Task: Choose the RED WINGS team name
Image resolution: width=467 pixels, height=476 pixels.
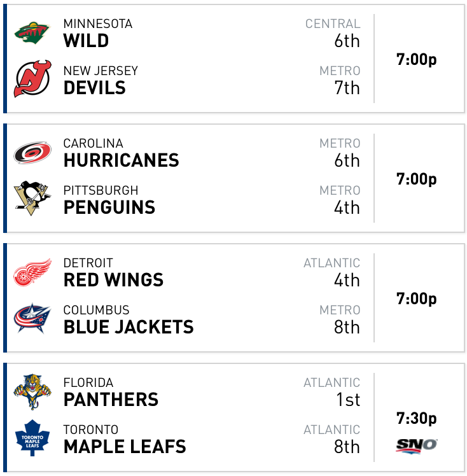Action: pos(113,280)
